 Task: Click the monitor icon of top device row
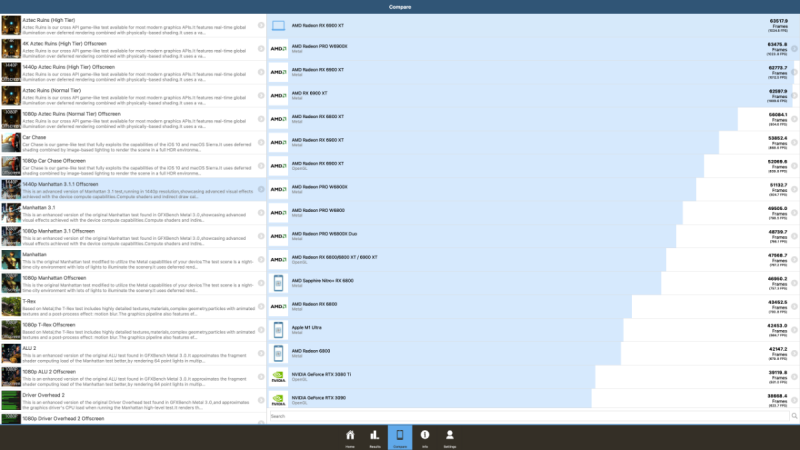coord(278,26)
